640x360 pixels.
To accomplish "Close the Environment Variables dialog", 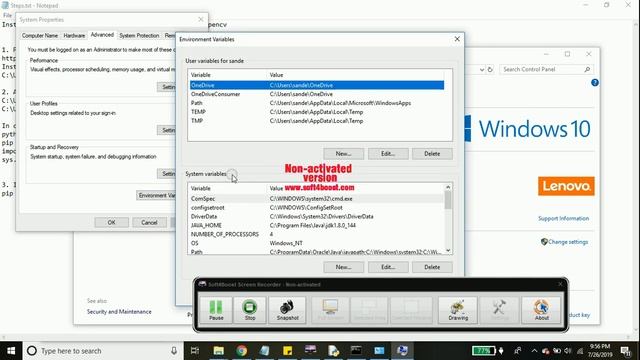I will point(457,39).
